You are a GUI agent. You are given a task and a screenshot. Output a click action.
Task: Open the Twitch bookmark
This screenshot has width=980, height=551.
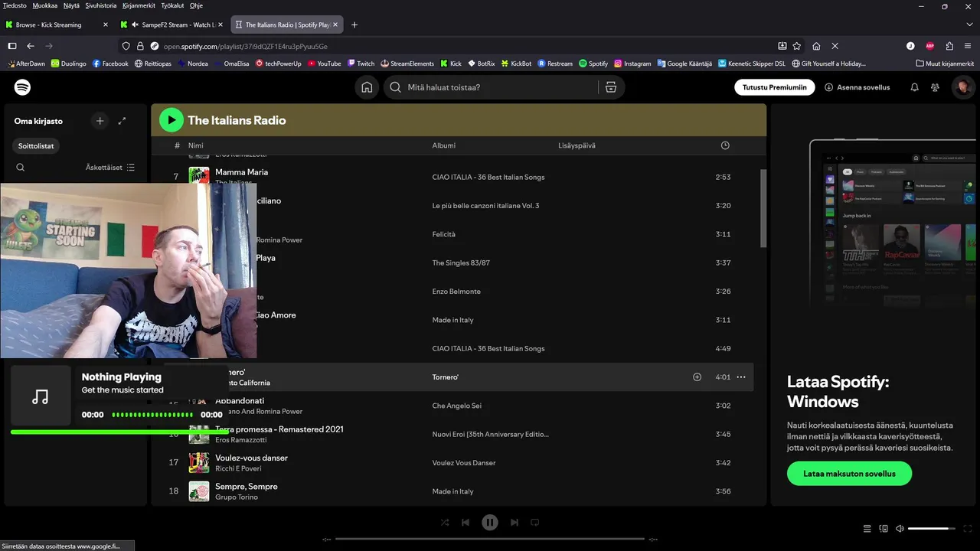[x=361, y=64]
